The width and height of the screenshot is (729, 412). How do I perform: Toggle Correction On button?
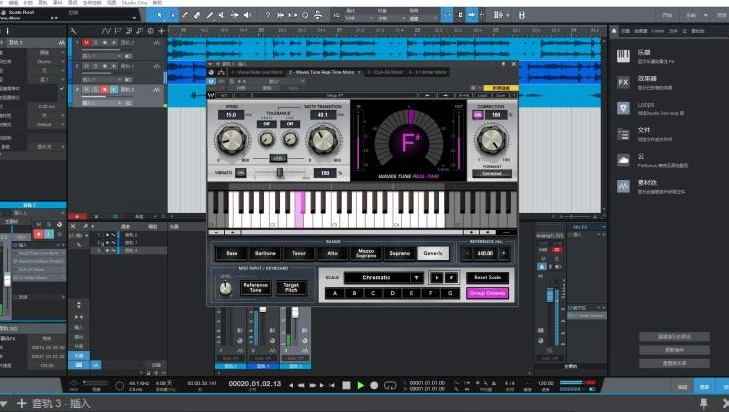[477, 115]
